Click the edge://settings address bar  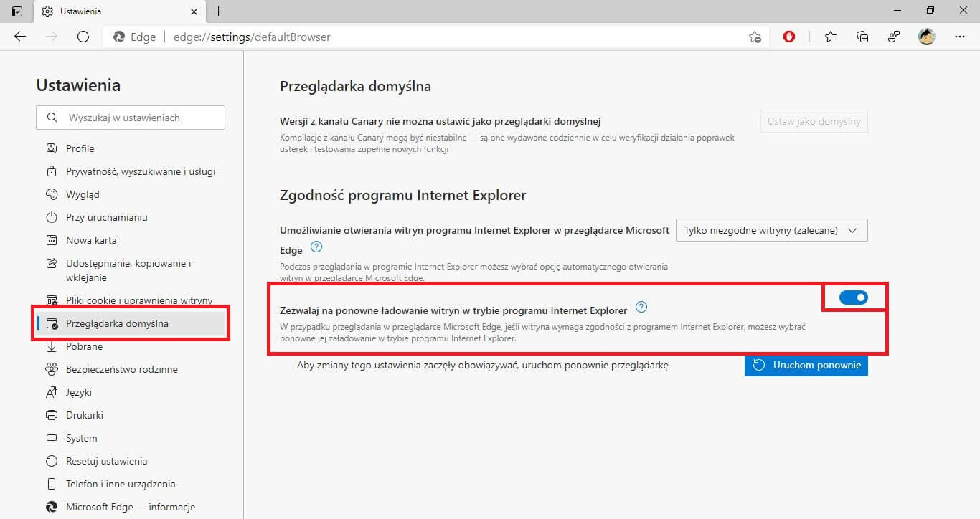tap(423, 37)
